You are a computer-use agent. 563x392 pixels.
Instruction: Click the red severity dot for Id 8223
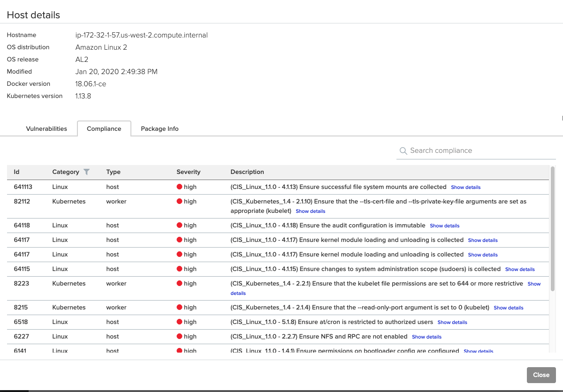pos(179,284)
